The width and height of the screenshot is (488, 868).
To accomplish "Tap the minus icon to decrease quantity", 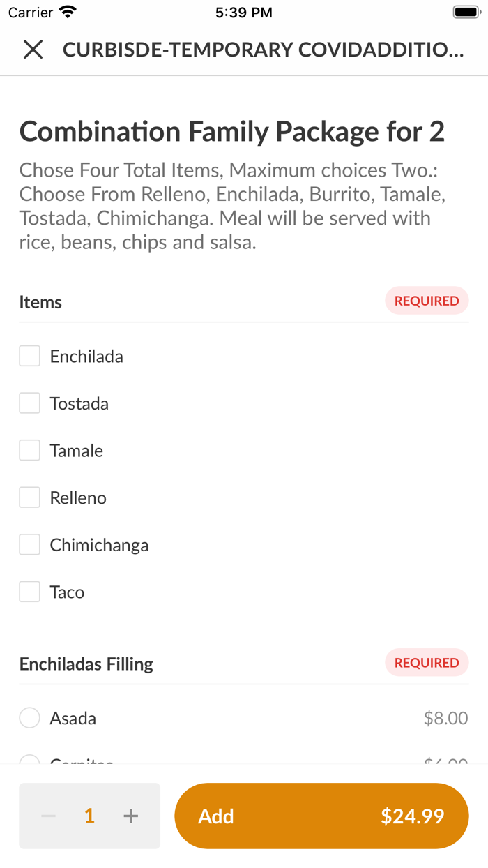I will 47,816.
